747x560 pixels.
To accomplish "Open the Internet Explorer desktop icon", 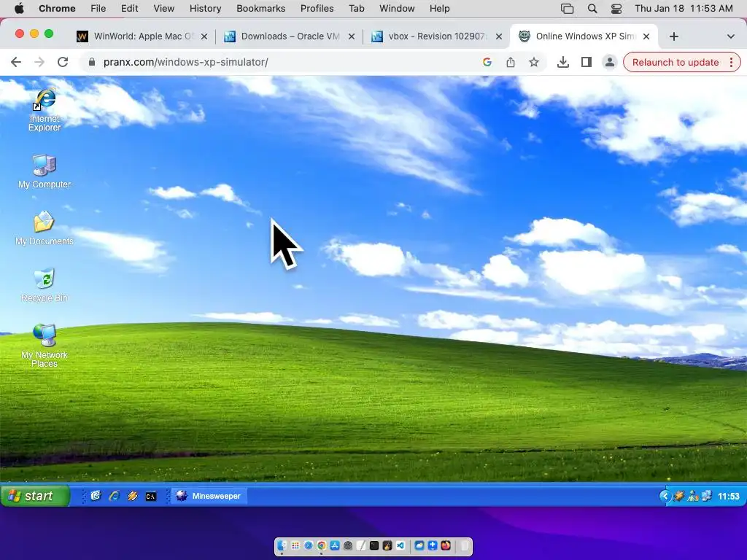I will pos(44,110).
